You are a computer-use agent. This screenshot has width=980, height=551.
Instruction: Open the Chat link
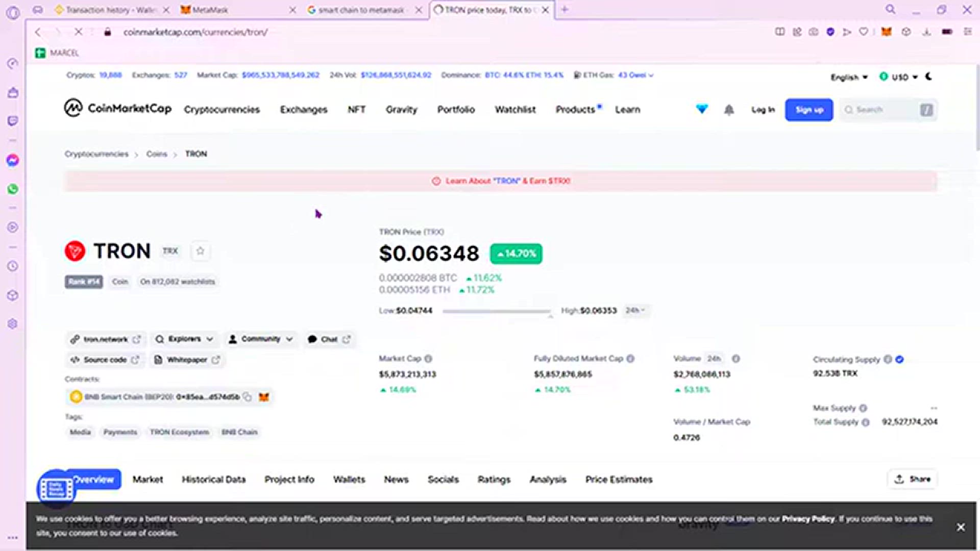pyautogui.click(x=329, y=339)
